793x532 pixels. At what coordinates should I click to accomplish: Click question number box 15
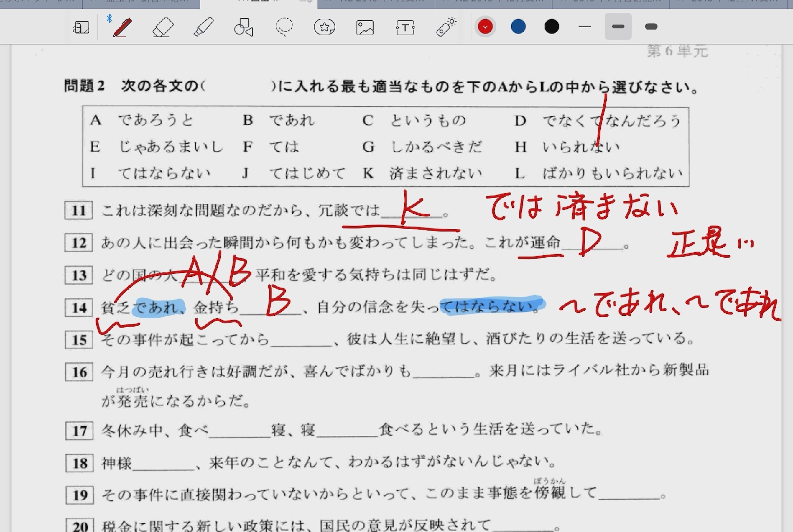[79, 340]
